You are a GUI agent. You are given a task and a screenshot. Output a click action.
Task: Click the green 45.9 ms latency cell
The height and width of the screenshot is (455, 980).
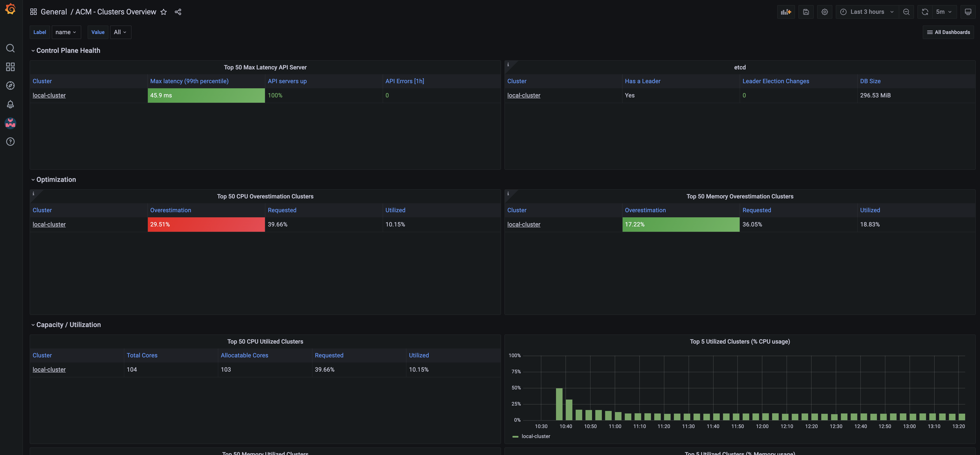point(206,95)
